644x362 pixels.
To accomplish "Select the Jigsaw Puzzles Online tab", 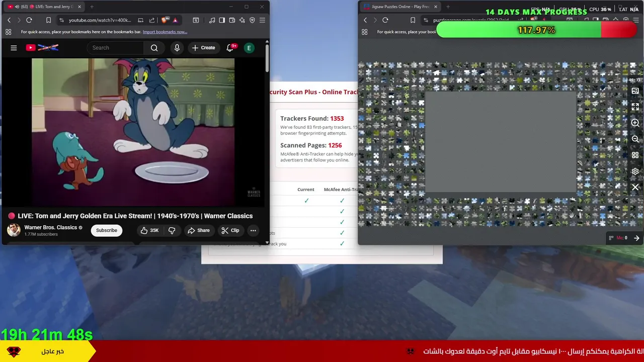I will [400, 7].
